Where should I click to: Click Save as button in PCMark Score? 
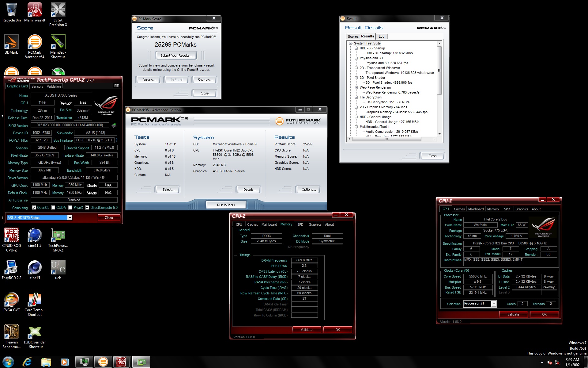205,80
